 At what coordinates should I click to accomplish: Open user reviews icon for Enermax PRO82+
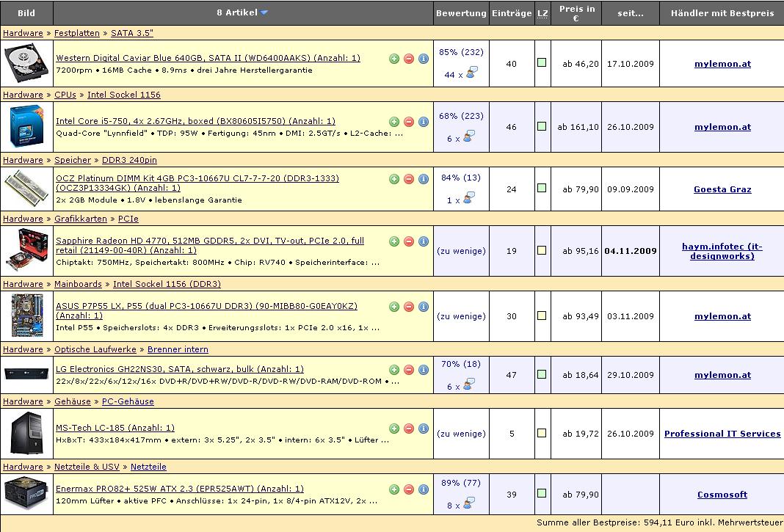(x=468, y=503)
